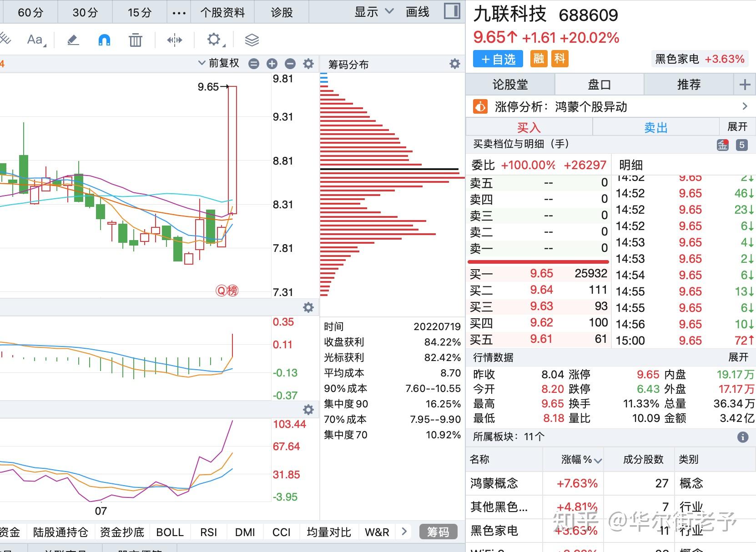Open the 鸿蒙概念 sector row

coord(611,483)
